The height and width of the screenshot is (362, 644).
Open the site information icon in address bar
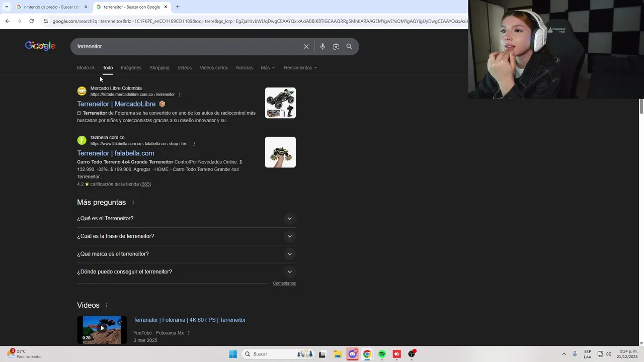click(x=46, y=21)
